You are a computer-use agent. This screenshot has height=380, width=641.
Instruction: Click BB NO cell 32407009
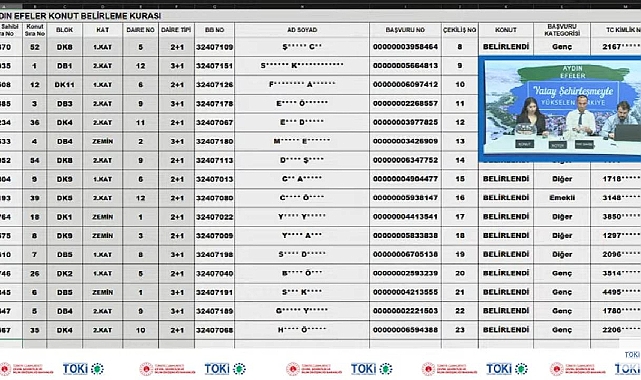tap(215, 236)
